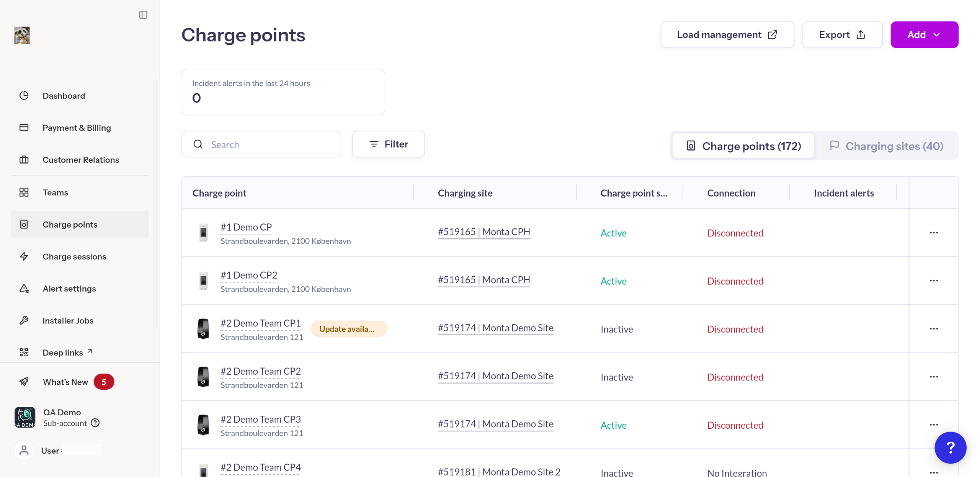Screen dimensions: 980x477
Task: Open row actions menu for #1 Demo CP
Action: coord(933,233)
